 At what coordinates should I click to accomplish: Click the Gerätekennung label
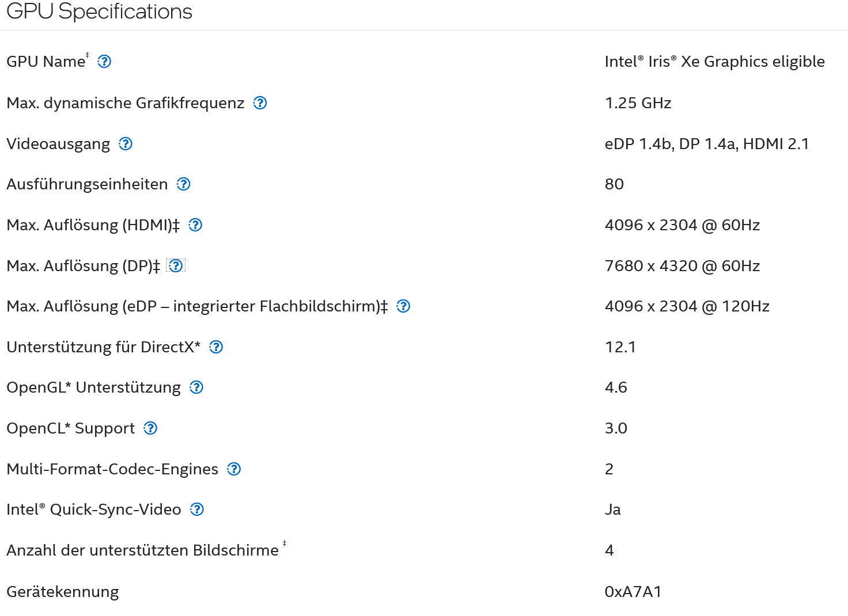click(62, 592)
